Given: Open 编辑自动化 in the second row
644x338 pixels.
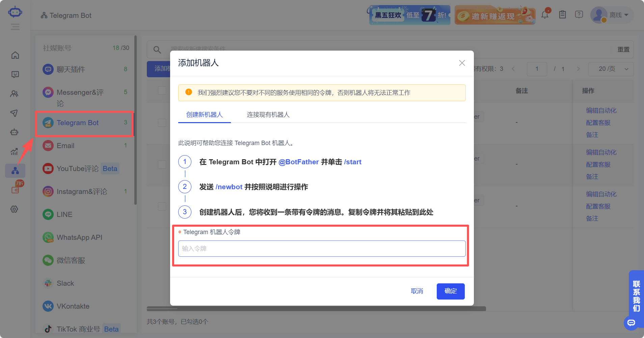Looking at the screenshot, I should click(x=601, y=152).
